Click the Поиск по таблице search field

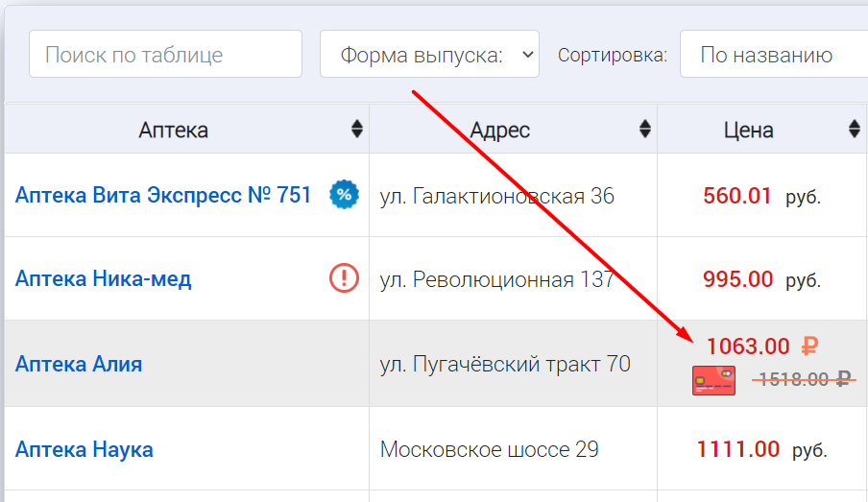pos(165,55)
